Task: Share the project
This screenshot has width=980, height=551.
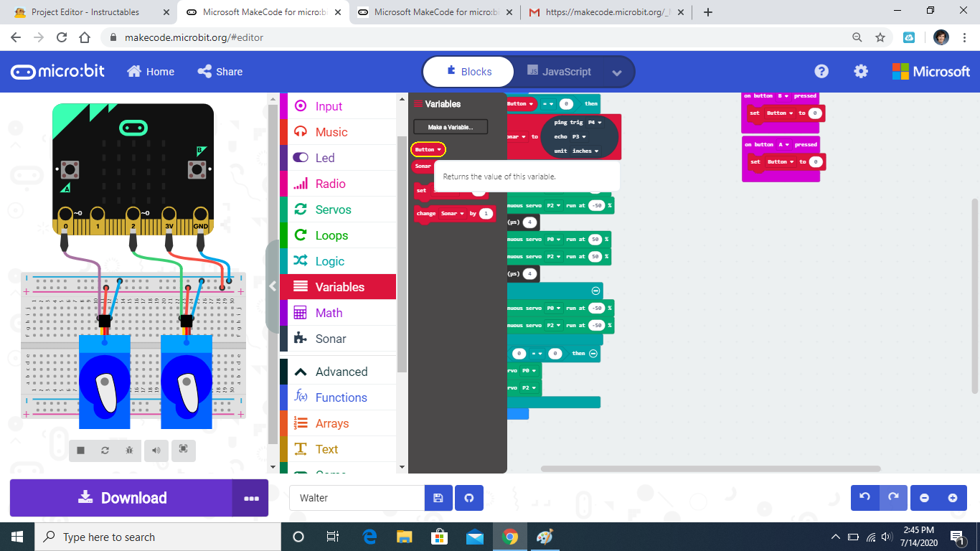Action: (x=220, y=72)
